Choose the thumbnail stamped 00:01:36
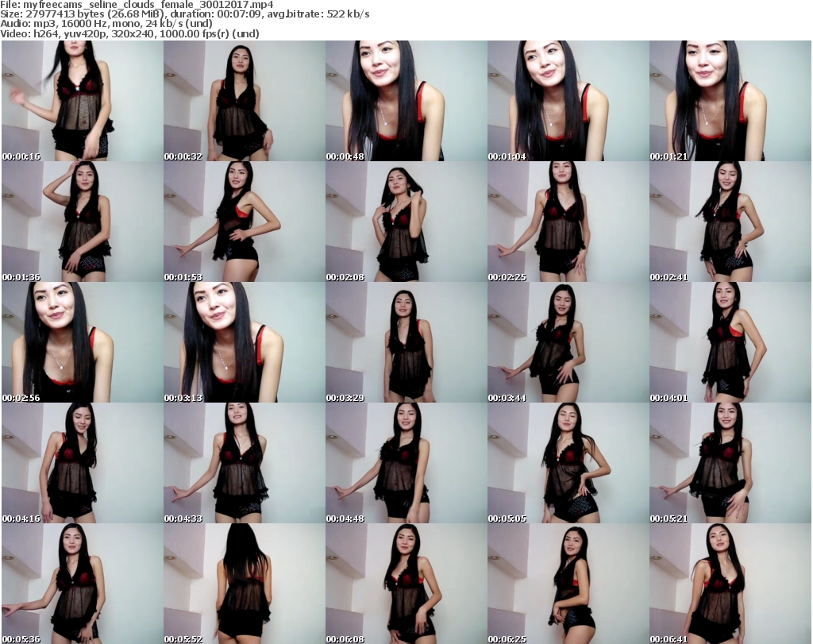This screenshot has height=644, width=813. tap(83, 222)
